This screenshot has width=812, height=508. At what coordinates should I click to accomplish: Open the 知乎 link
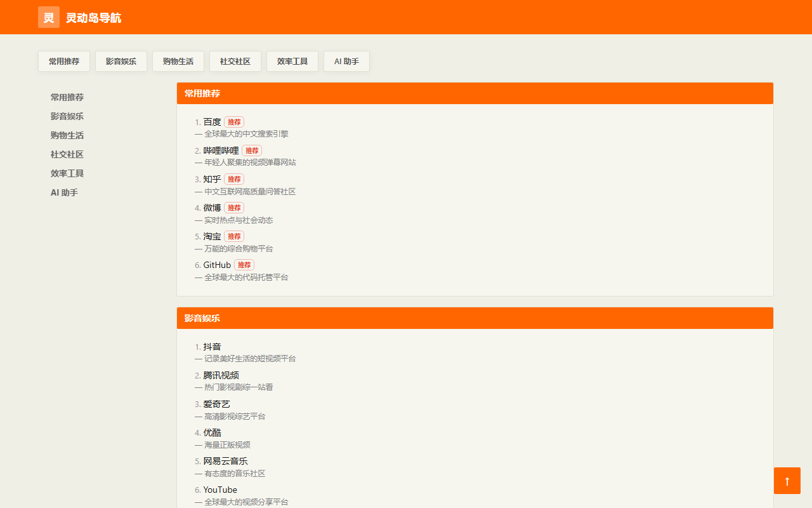213,179
